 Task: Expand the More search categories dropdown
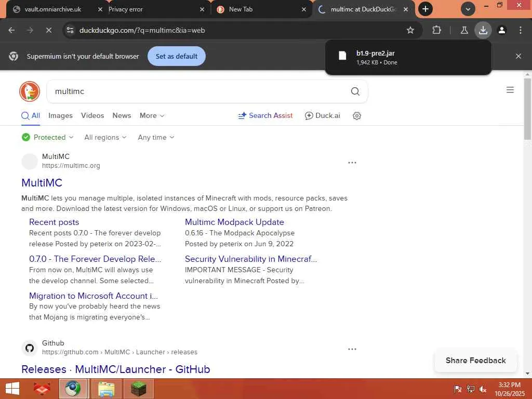point(152,115)
